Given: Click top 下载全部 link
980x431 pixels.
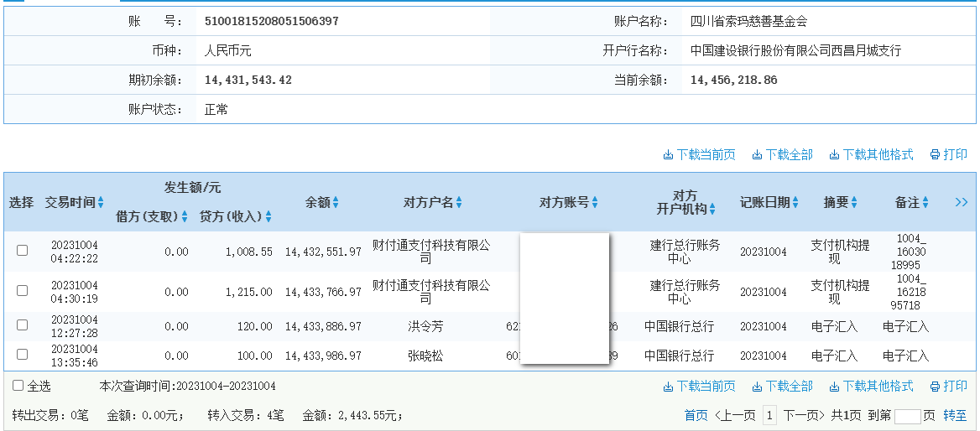Looking at the screenshot, I should click(783, 154).
